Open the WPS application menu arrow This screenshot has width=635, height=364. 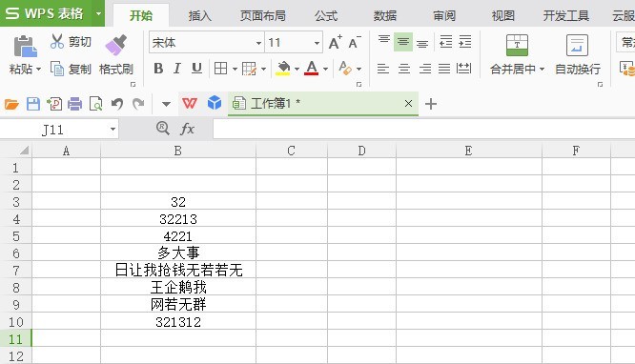tap(98, 13)
